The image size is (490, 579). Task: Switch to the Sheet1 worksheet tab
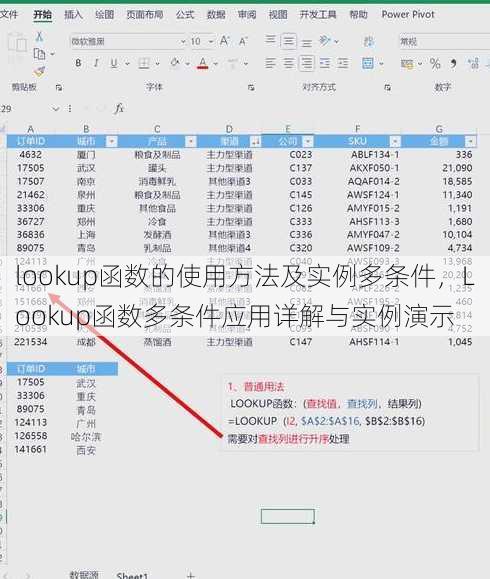(132, 575)
